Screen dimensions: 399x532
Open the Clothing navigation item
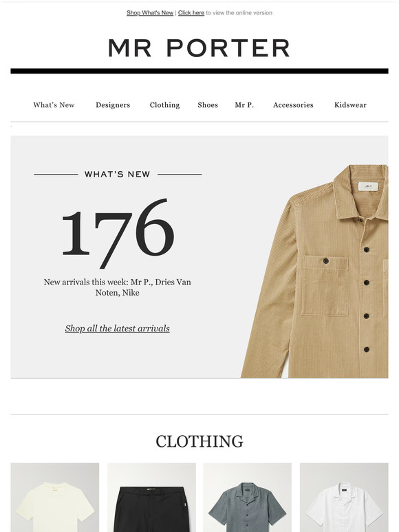pos(164,105)
